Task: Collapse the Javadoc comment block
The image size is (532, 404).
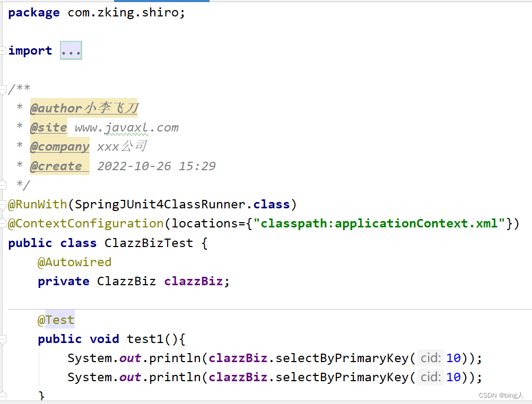Action: click(3, 89)
